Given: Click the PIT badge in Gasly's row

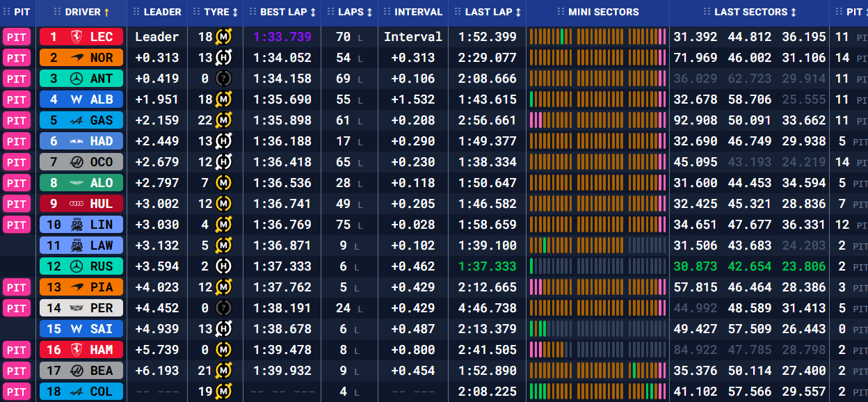Looking at the screenshot, I should (17, 120).
